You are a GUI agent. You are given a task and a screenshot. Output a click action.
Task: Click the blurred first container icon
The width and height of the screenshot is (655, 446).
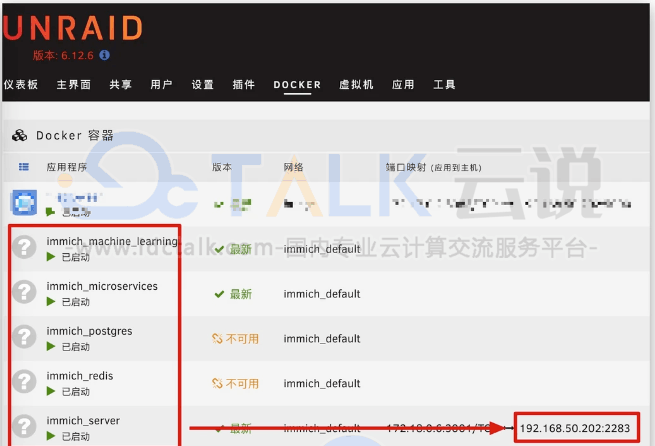point(24,203)
